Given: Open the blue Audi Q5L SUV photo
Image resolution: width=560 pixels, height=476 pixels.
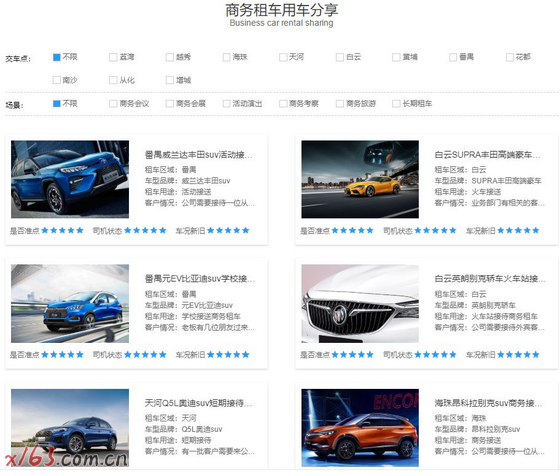Looking at the screenshot, I should [x=70, y=428].
